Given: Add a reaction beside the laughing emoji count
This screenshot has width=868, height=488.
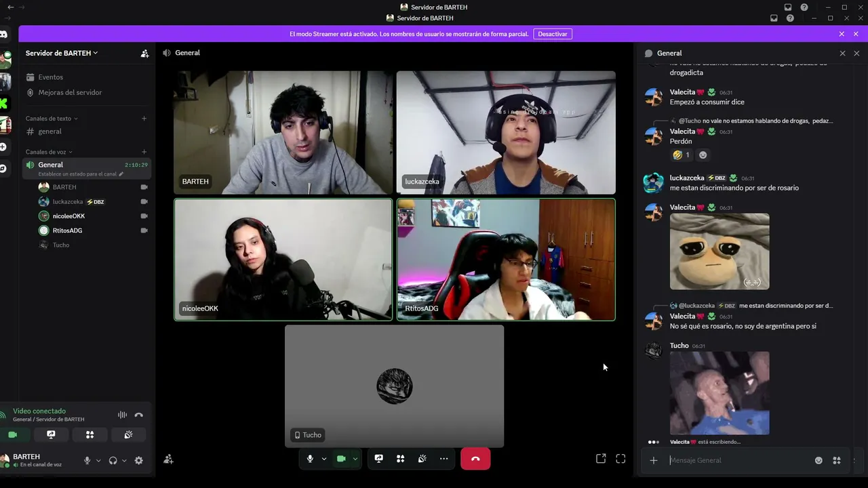Looking at the screenshot, I should click(x=703, y=155).
